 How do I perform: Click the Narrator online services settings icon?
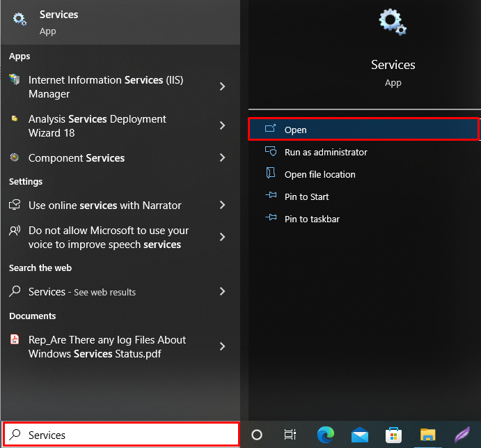point(15,205)
